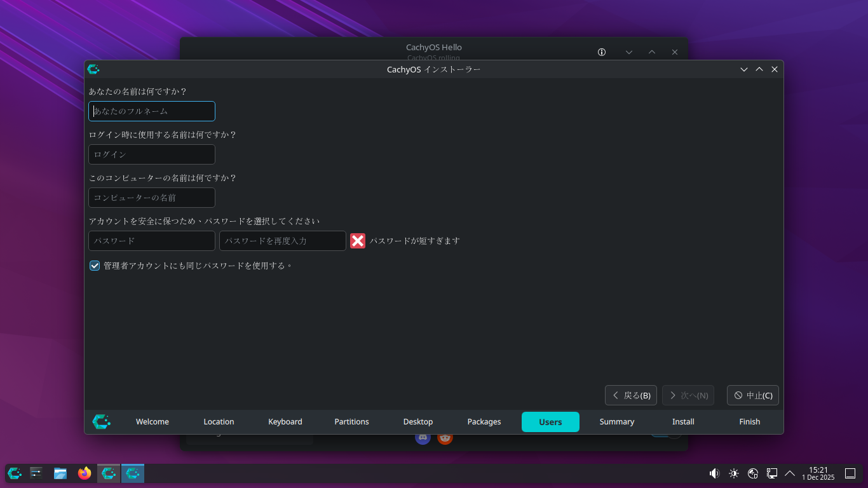Click the info icon in CachyOS Hello title bar

point(602,52)
